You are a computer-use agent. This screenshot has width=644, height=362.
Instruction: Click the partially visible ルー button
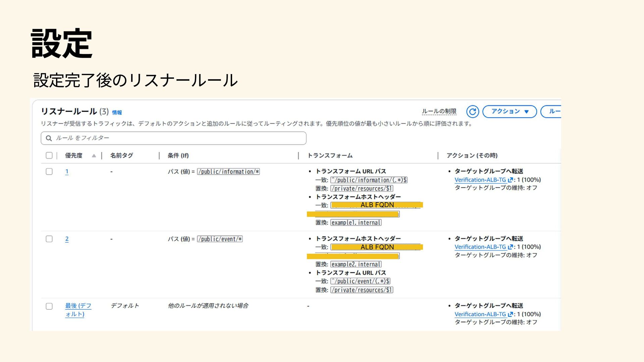tap(553, 112)
